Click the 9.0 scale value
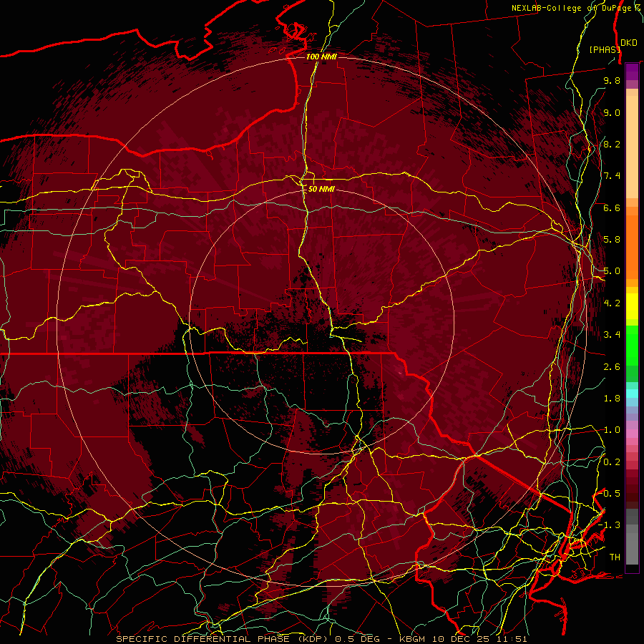 [x=612, y=112]
